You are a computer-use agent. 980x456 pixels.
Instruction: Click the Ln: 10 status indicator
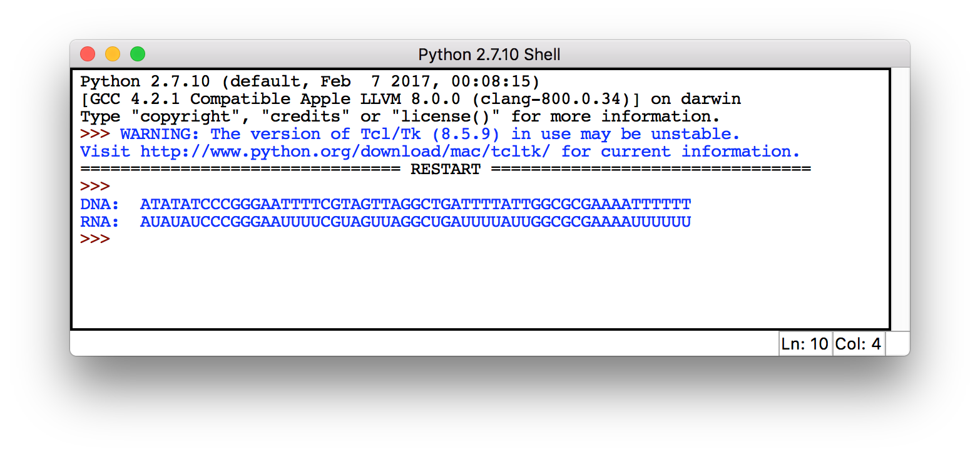805,343
